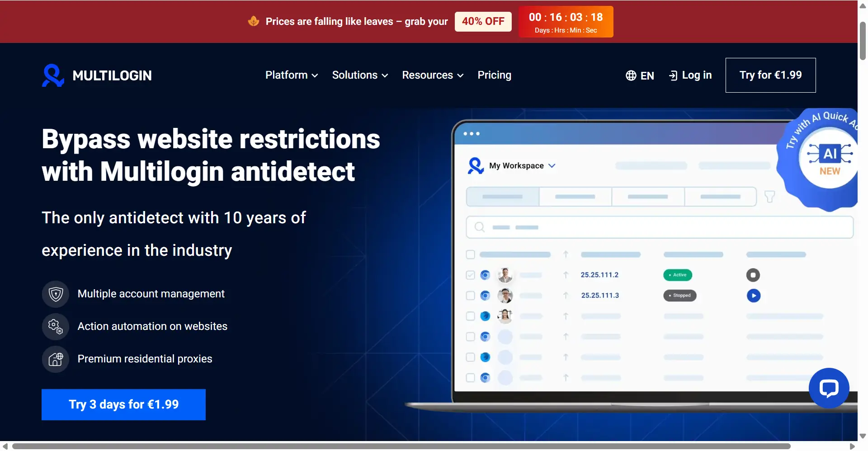Viewport: 868px width, 451px height.
Task: Click the horizontal scrollbar thumb at the bottom
Action: (401, 446)
